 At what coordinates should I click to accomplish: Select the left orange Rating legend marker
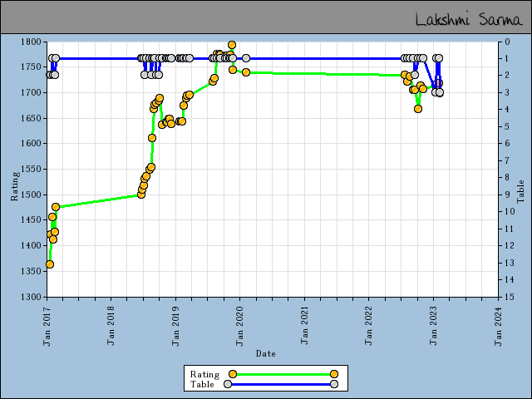pos(233,374)
